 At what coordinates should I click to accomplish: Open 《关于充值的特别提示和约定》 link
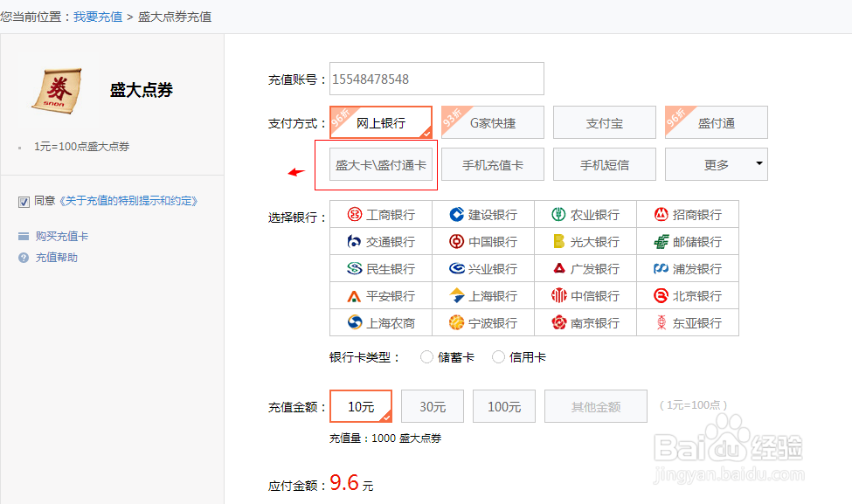click(x=128, y=201)
